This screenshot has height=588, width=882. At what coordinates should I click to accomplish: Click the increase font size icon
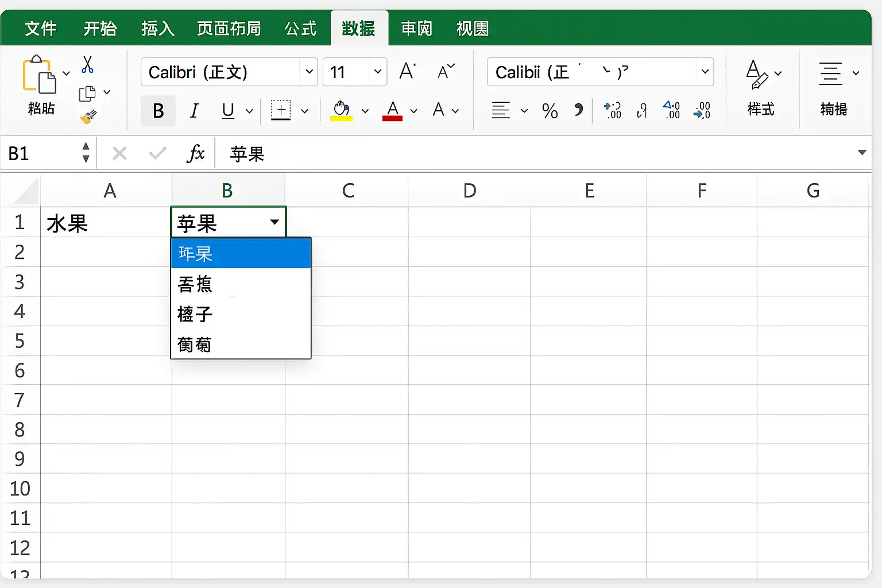pos(407,71)
